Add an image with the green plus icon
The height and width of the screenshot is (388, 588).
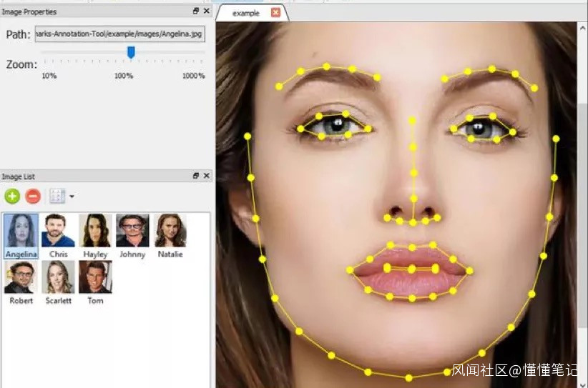pyautogui.click(x=12, y=196)
